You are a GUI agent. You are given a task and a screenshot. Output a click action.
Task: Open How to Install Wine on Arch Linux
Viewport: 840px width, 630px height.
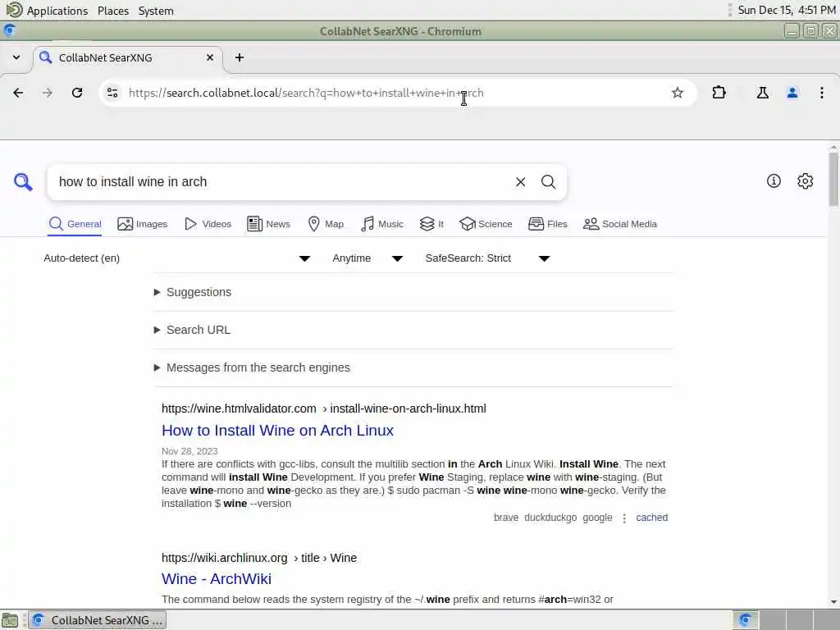pos(277,431)
